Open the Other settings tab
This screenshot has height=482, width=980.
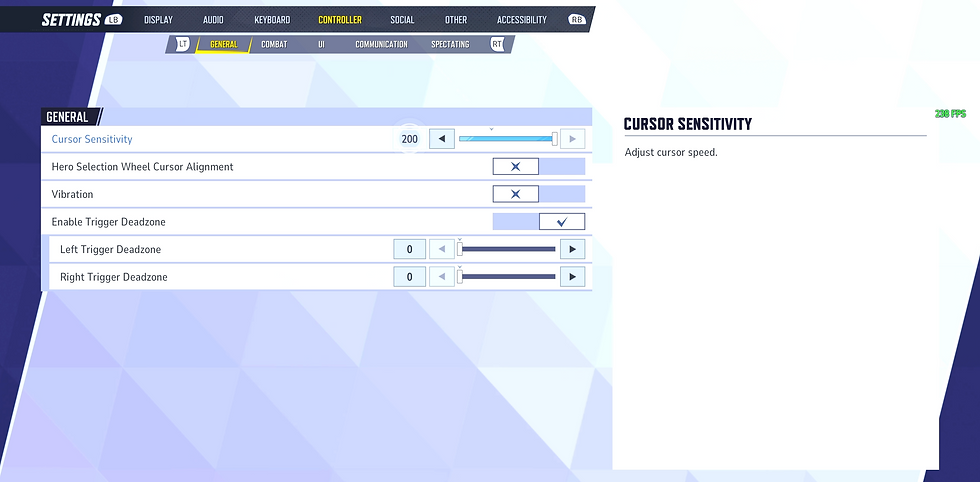(x=456, y=20)
